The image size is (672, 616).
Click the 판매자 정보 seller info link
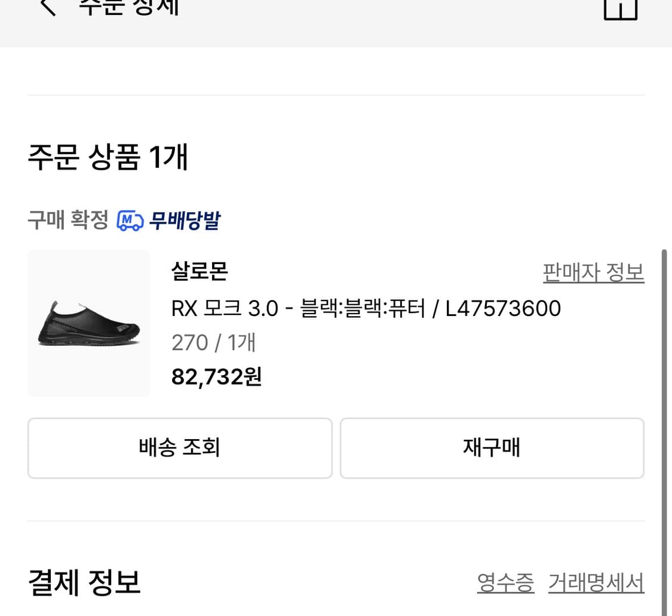(593, 271)
